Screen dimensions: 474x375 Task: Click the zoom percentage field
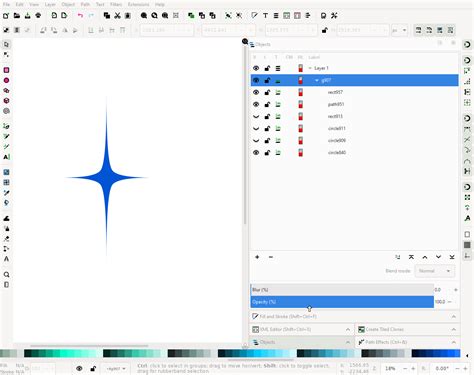click(x=390, y=369)
